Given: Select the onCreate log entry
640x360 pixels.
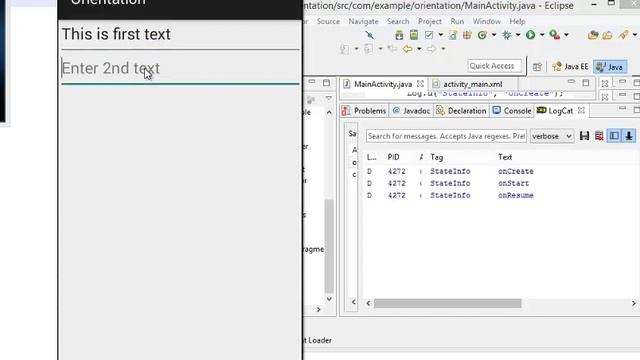Looking at the screenshot, I should click(x=501, y=171).
